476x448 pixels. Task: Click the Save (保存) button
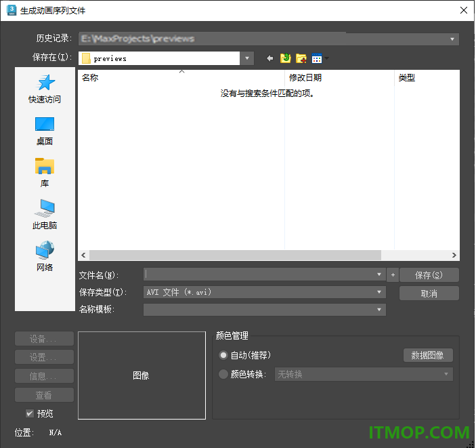[429, 275]
